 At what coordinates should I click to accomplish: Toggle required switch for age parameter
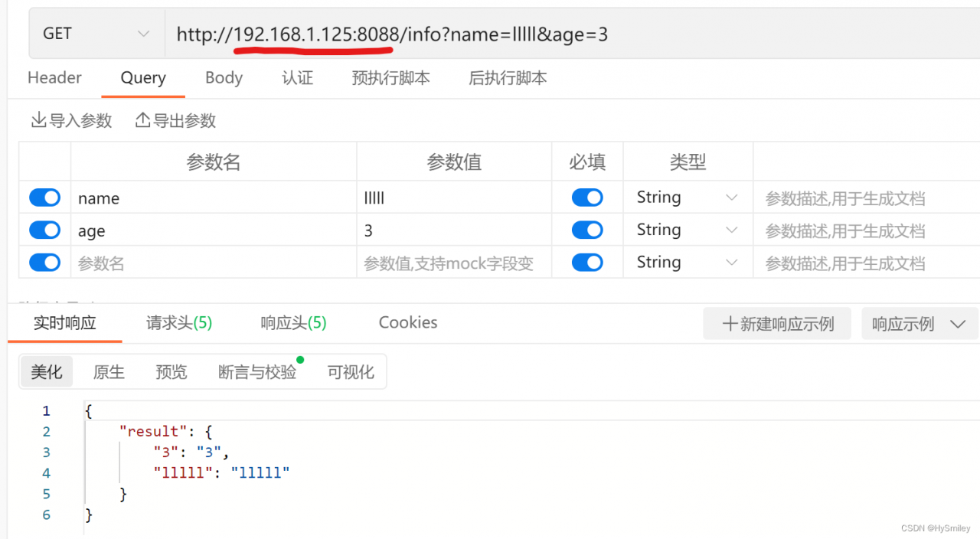587,230
